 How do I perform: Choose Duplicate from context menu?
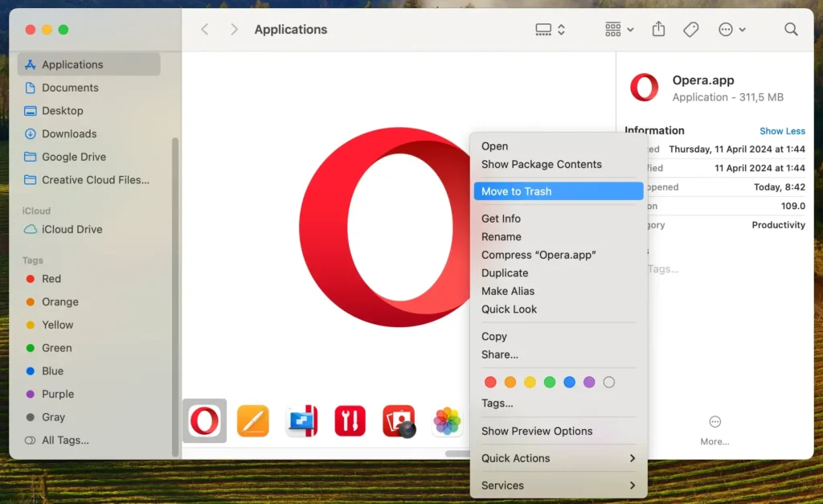point(559,273)
